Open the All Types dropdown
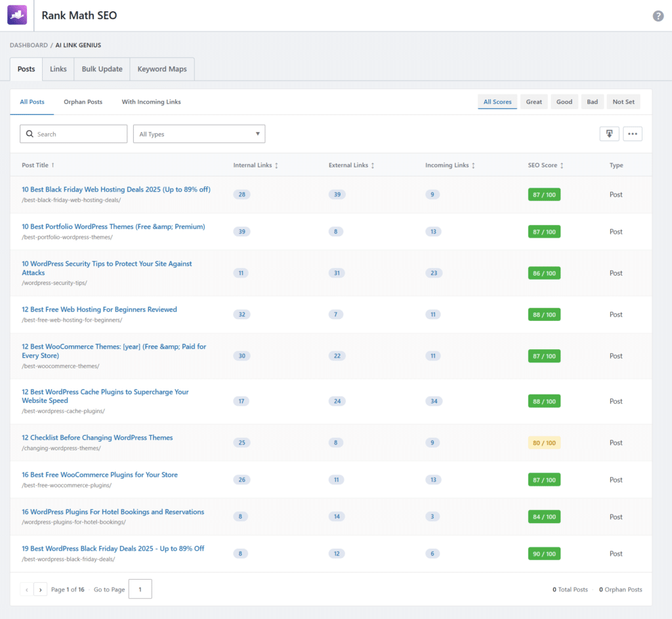This screenshot has width=672, height=619. [x=199, y=134]
